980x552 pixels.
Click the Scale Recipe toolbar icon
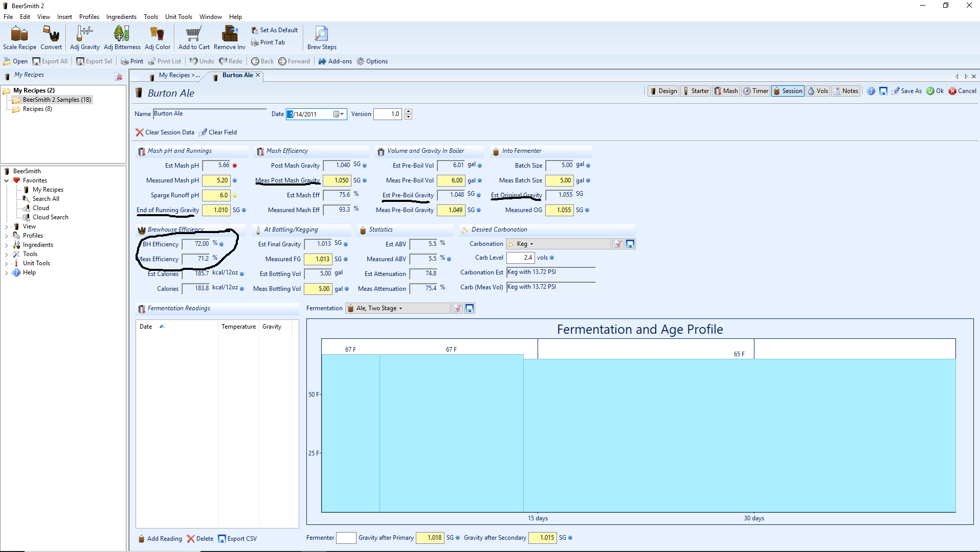[x=19, y=38]
